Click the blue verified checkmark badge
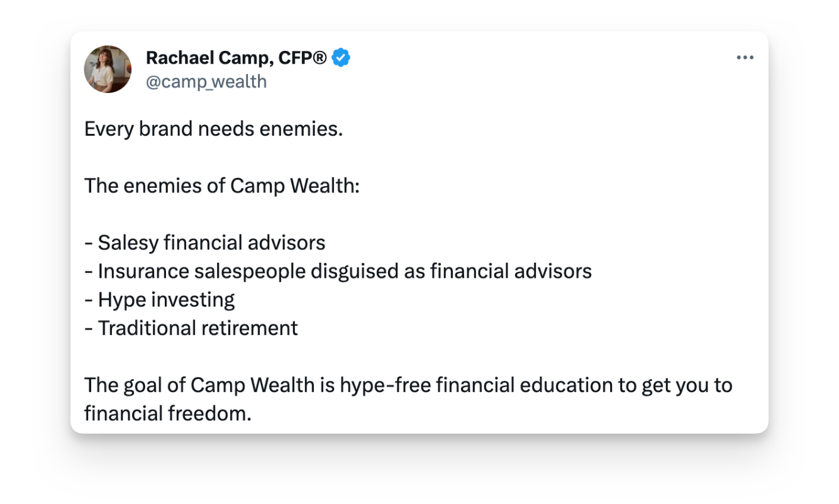The image size is (839, 504). tap(342, 58)
